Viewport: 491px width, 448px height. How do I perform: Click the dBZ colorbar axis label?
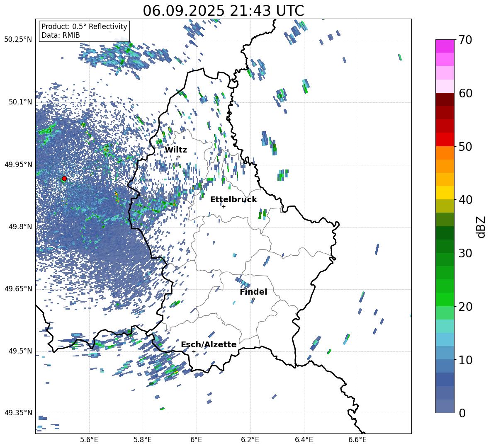click(x=481, y=227)
